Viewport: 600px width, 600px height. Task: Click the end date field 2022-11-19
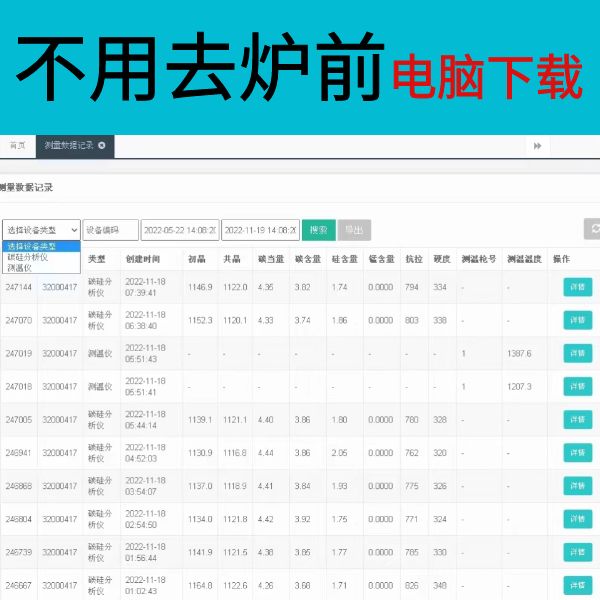[x=259, y=230]
